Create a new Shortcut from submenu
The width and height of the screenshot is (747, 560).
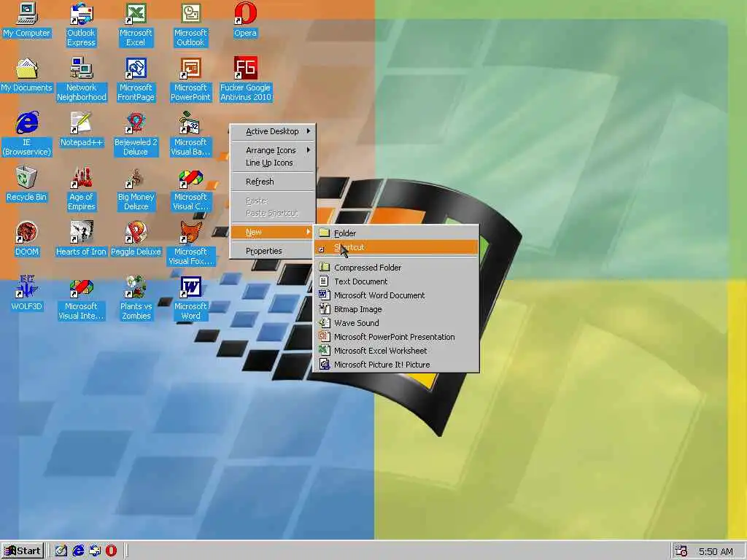tap(396, 247)
